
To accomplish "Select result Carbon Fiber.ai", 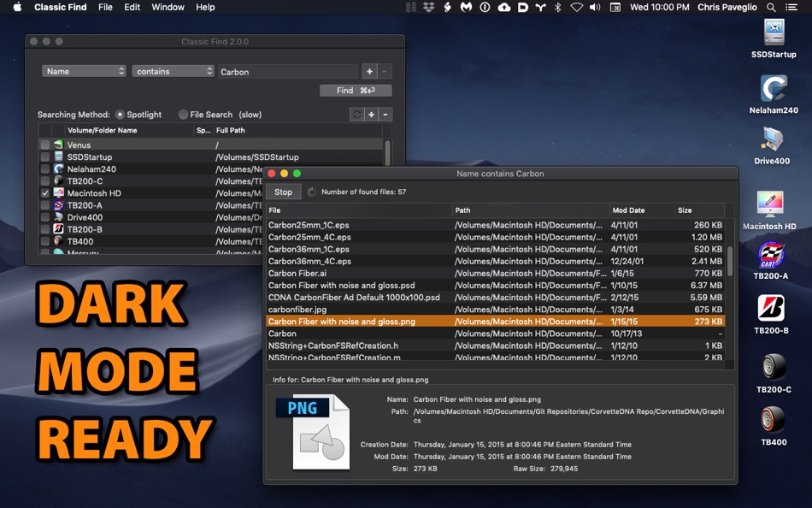I will 495,273.
